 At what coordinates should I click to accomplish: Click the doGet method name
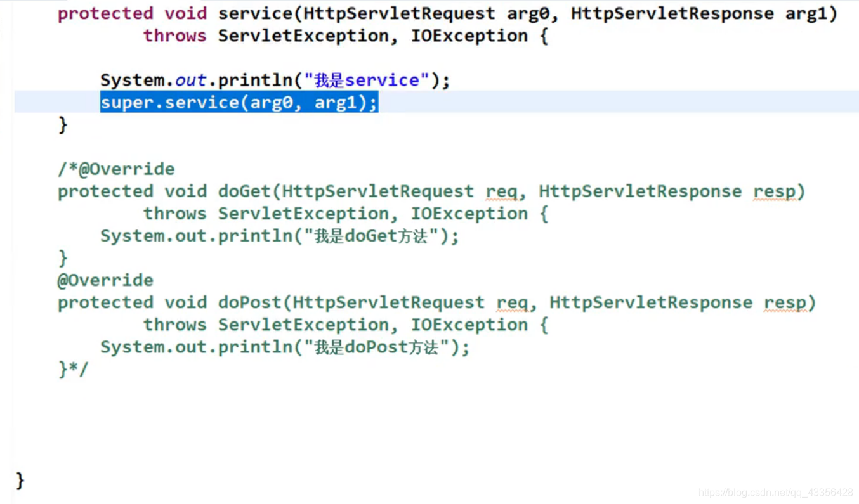point(244,191)
